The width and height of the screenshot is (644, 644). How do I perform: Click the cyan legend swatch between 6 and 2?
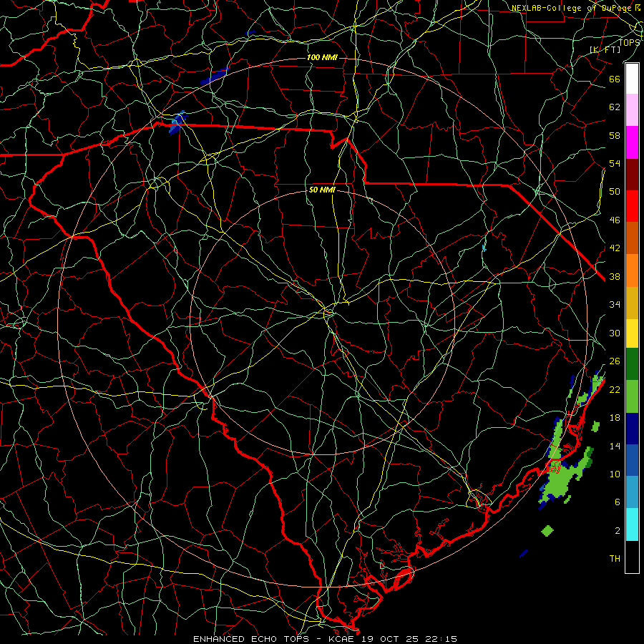coord(632,525)
